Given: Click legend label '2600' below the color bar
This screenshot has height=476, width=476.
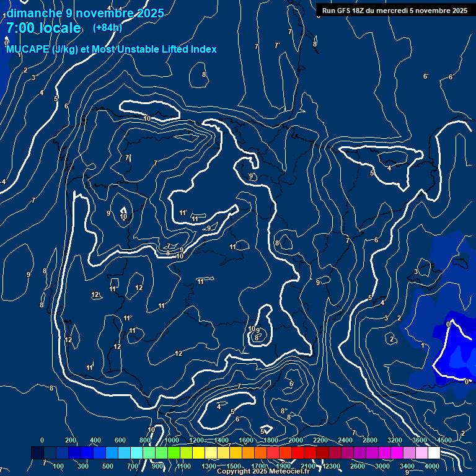Looking at the screenshot, I should 357,466.
